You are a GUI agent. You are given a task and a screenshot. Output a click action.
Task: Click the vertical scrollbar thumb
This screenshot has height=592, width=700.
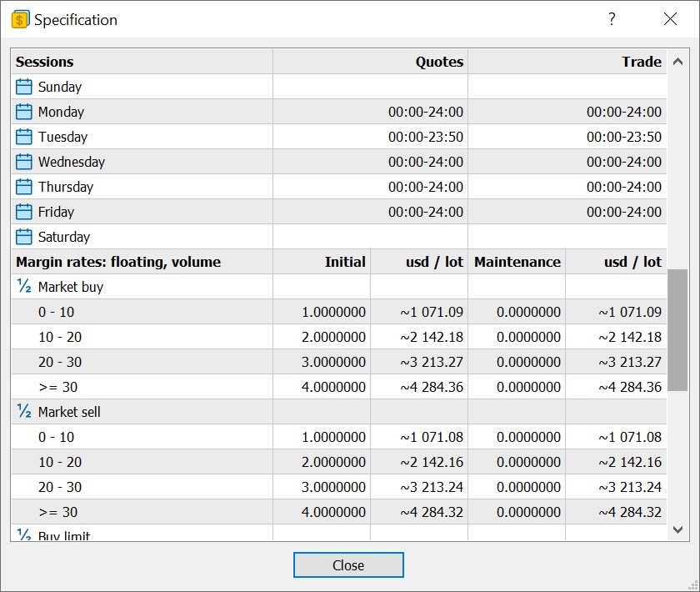pos(677,329)
